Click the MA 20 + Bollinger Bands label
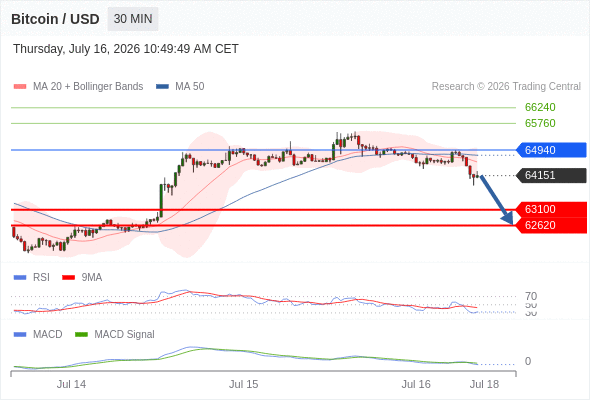The height and width of the screenshot is (400, 590). coord(88,87)
